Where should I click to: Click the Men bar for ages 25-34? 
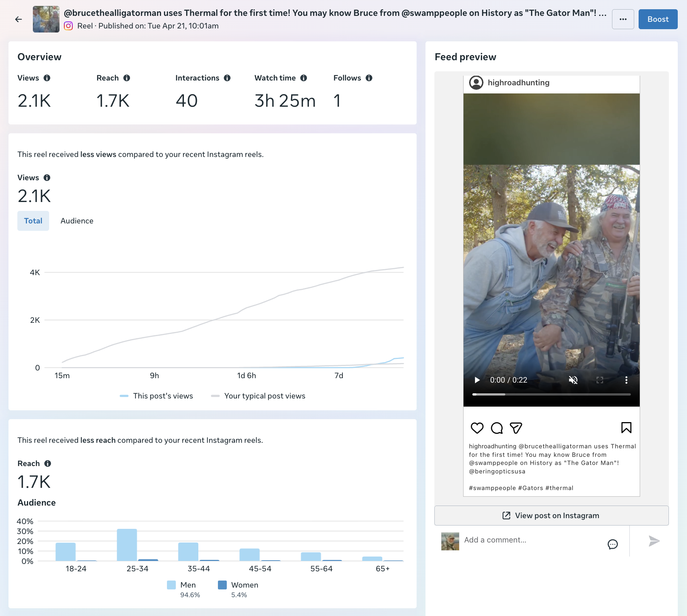(127, 545)
